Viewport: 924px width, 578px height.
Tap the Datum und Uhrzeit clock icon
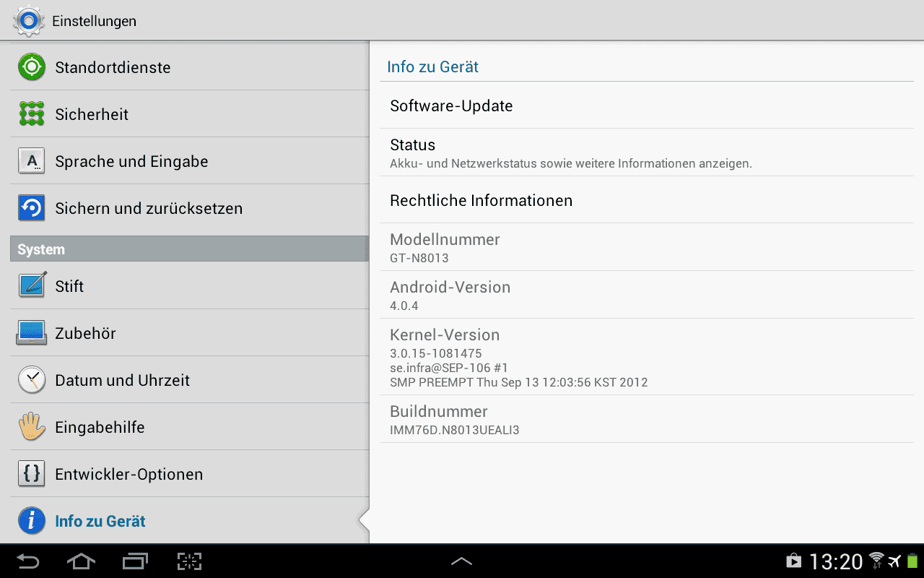point(32,380)
